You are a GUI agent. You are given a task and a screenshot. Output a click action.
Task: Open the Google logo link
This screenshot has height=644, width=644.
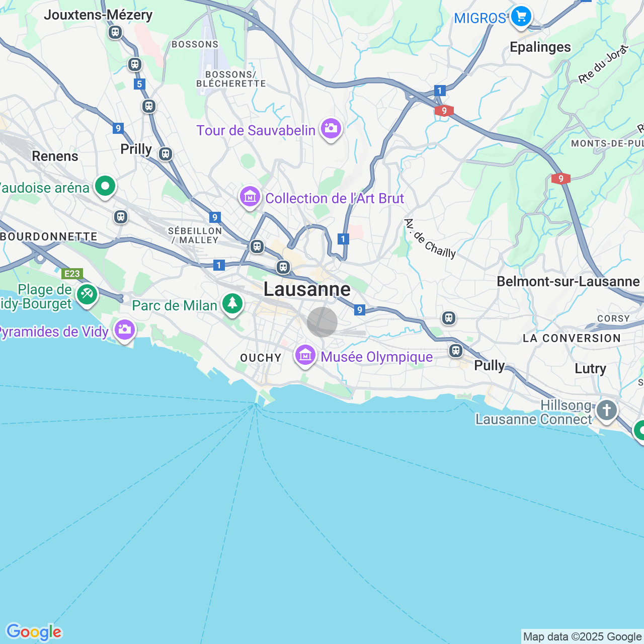(x=34, y=632)
